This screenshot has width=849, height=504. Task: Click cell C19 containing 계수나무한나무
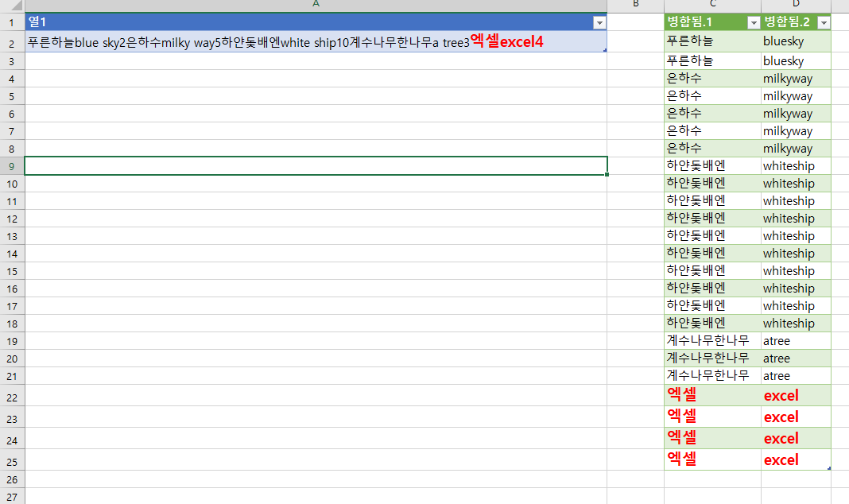[x=712, y=340]
